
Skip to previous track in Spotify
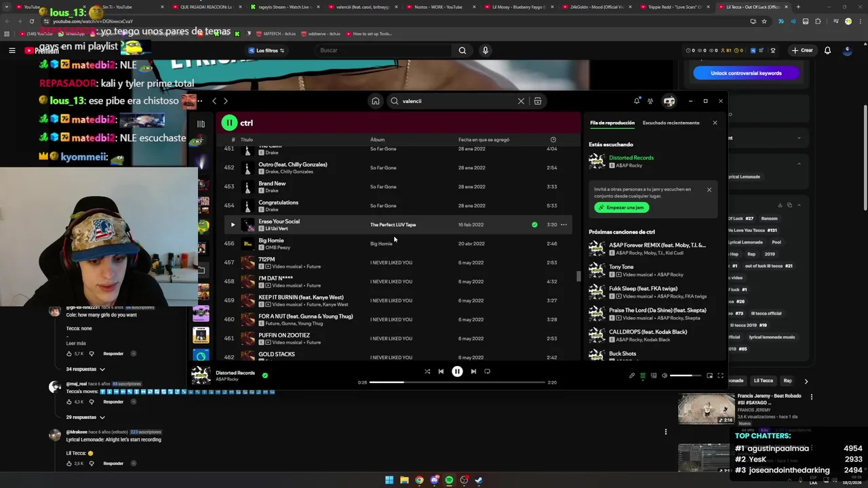coord(441,371)
